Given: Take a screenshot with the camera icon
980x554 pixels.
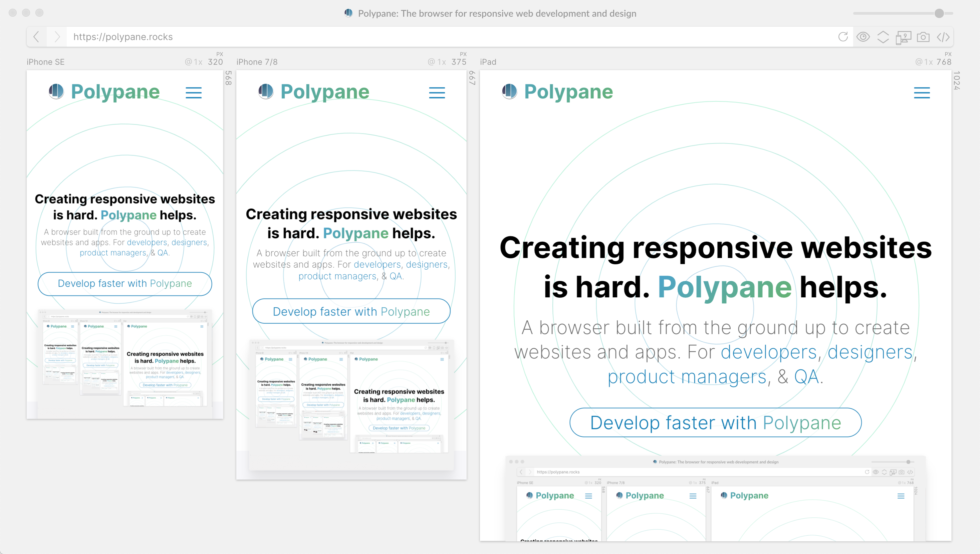Looking at the screenshot, I should [x=923, y=37].
